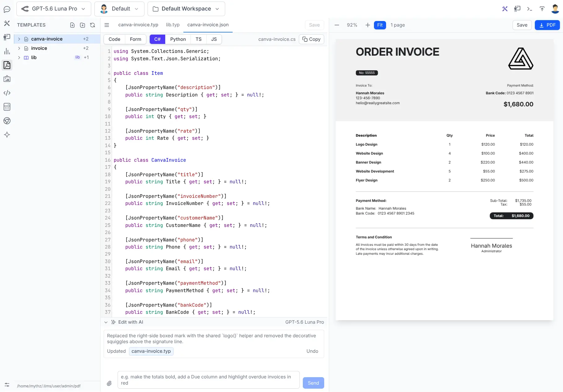This screenshot has height=392, width=563.
Task: Open the circular aperture icon in sidebar
Action: coord(7,121)
